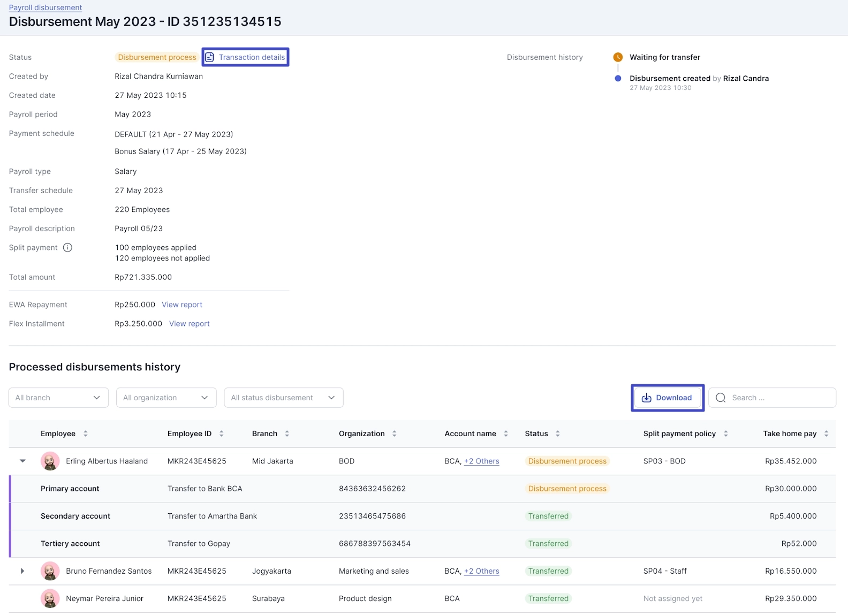Screen dimensions: 848x616
Task: Open the All status disbursement dropdown
Action: [283, 398]
